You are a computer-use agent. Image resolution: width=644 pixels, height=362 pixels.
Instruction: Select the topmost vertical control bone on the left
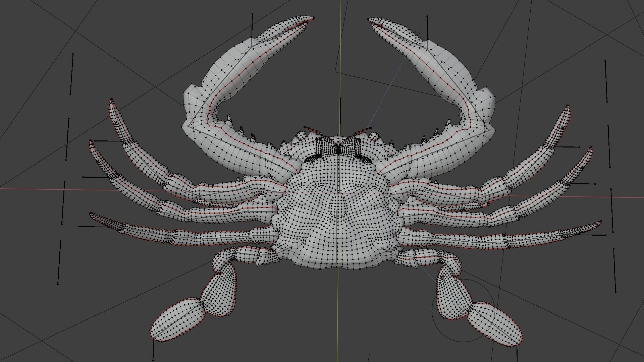pos(72,74)
